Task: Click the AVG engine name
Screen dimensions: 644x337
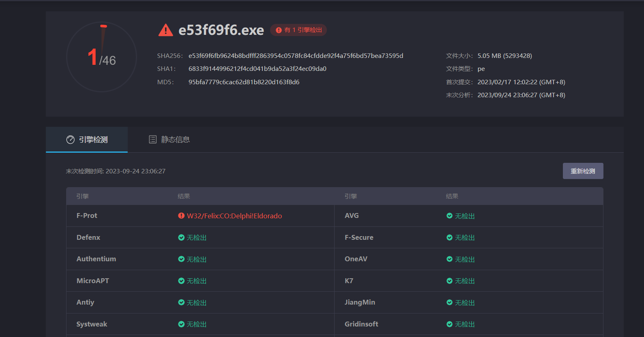Action: 352,215
